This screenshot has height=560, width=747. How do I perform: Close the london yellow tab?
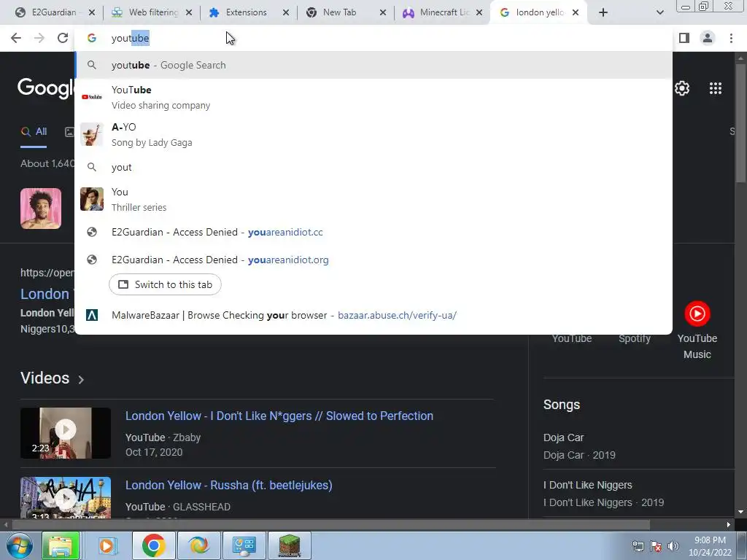[x=576, y=12]
